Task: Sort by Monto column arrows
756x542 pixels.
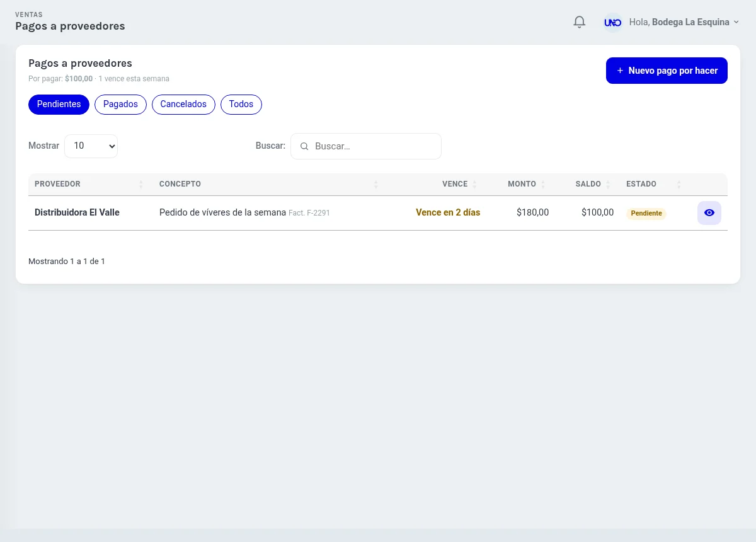Action: click(x=543, y=184)
